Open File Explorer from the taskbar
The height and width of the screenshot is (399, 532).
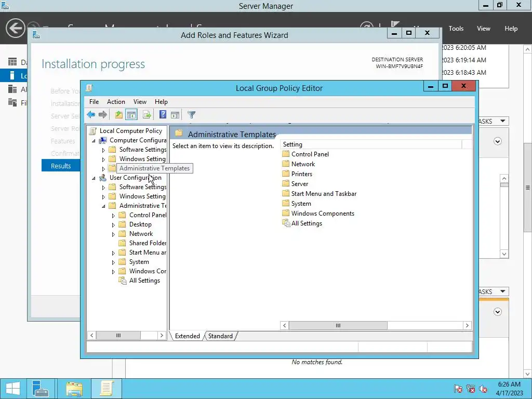coord(74,389)
